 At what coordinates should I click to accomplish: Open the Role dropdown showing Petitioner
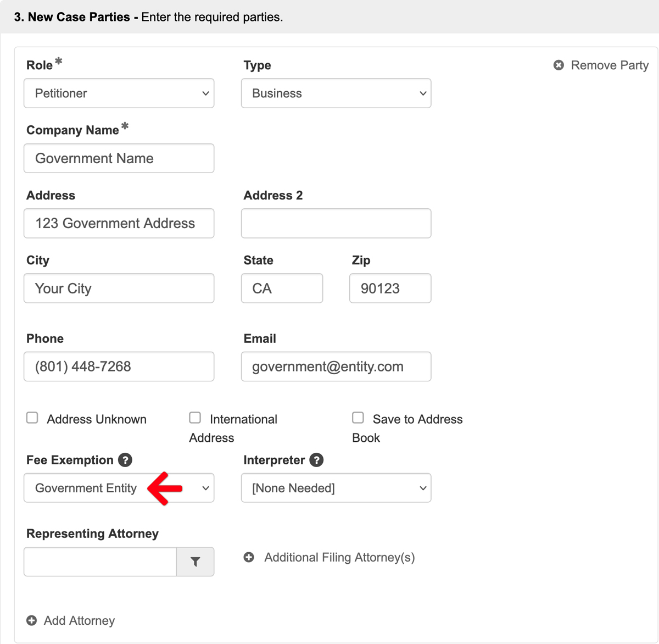point(119,93)
